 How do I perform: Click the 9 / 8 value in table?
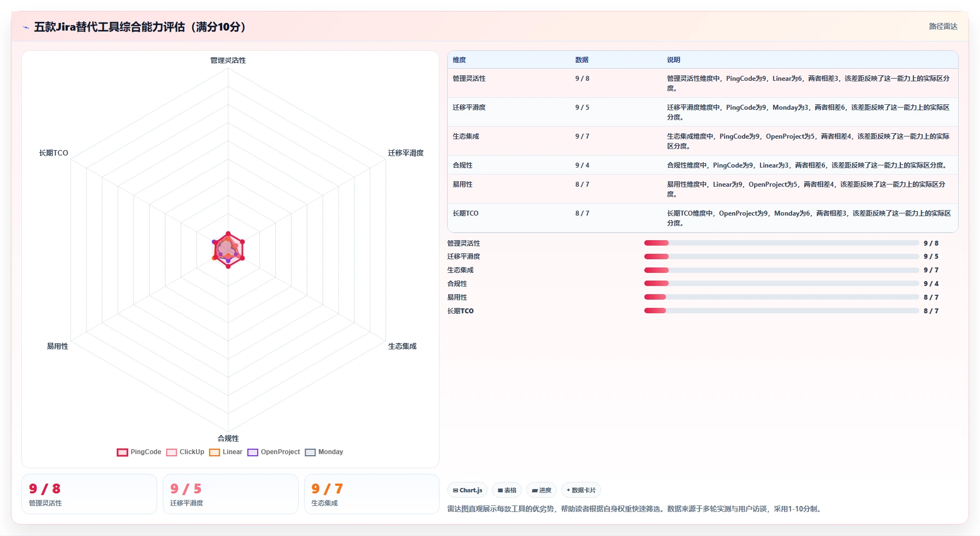tap(582, 79)
